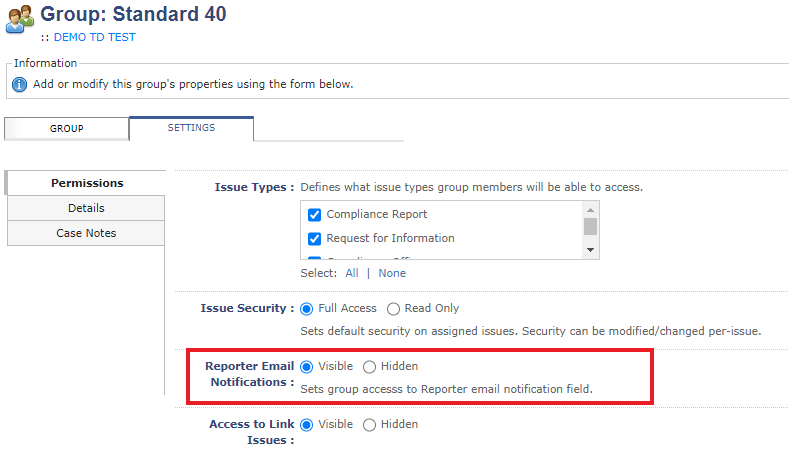
Task: Click scroll down arrow in Issue Types list
Action: [x=590, y=250]
